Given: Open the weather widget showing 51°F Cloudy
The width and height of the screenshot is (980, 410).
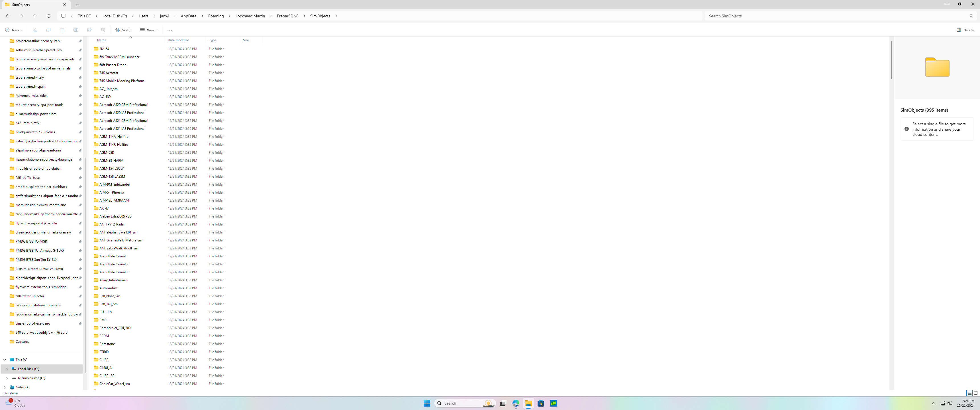Looking at the screenshot, I should coord(15,403).
